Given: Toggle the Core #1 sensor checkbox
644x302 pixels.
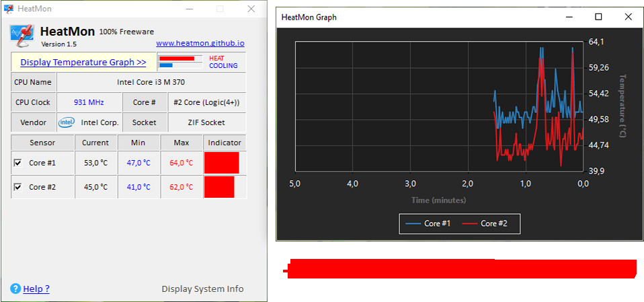Looking at the screenshot, I should [x=18, y=163].
